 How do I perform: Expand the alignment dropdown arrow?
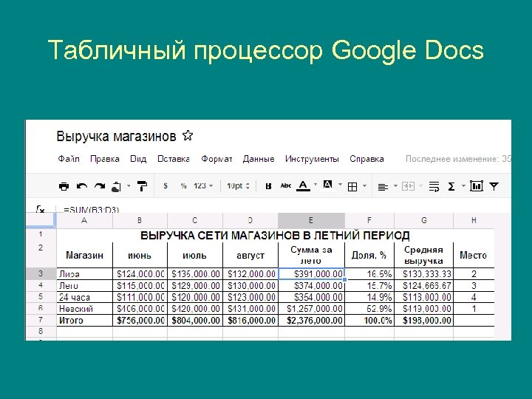coord(395,185)
